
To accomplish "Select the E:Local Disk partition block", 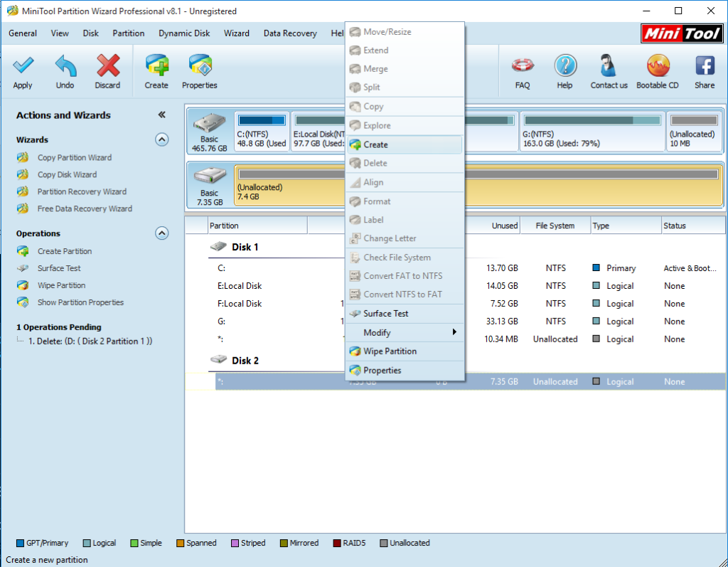I will click(x=318, y=132).
